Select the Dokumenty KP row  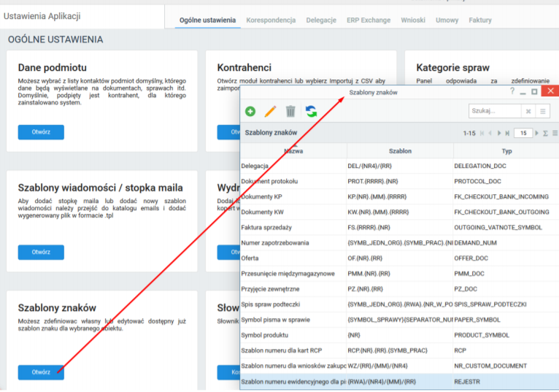(x=400, y=197)
